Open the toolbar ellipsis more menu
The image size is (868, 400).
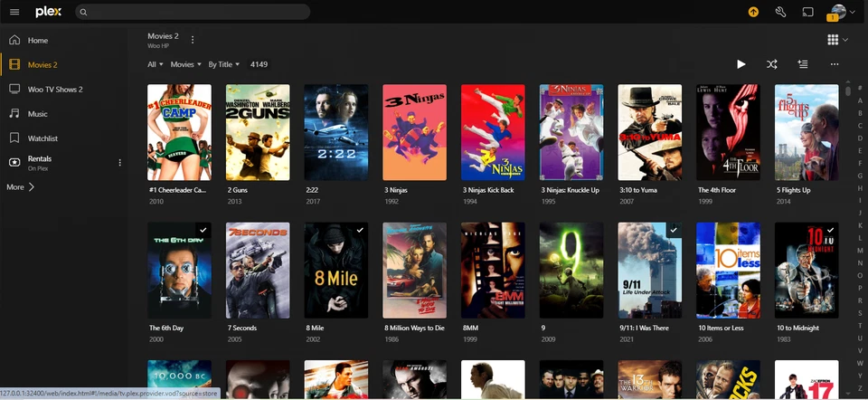click(835, 64)
